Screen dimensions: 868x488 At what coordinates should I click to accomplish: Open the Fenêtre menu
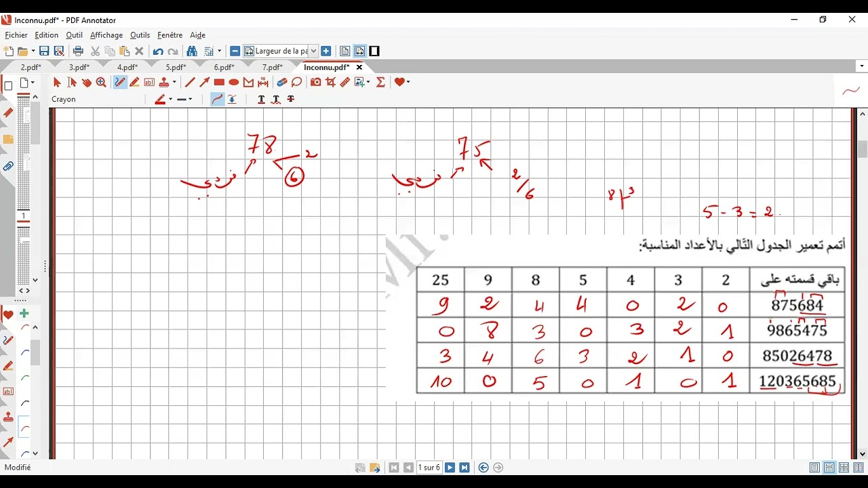(x=170, y=35)
